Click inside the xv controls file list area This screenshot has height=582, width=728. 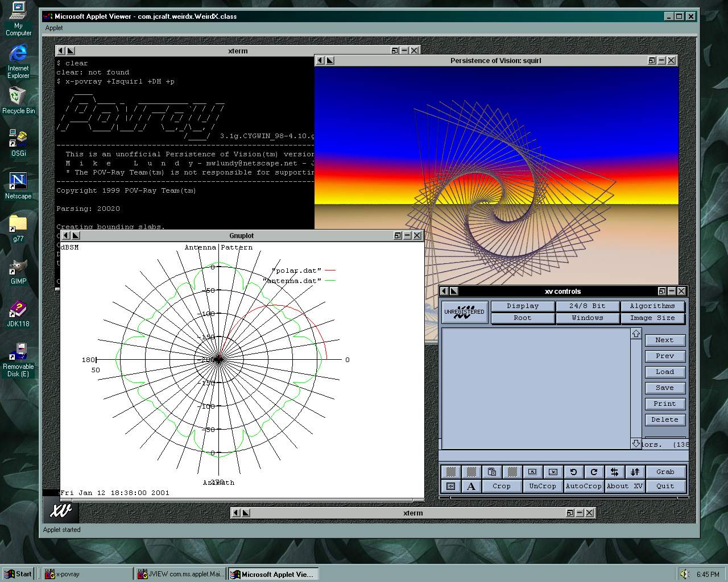[536, 388]
